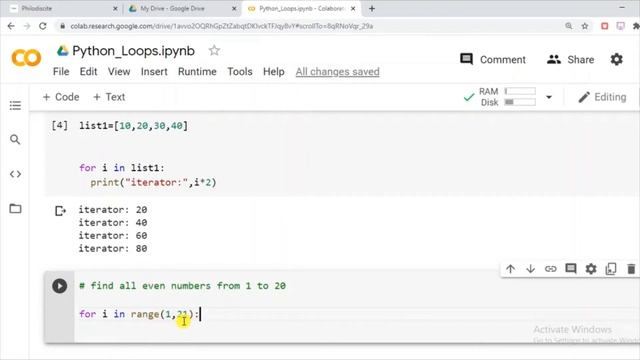Open the find and replace search icon

15,140
